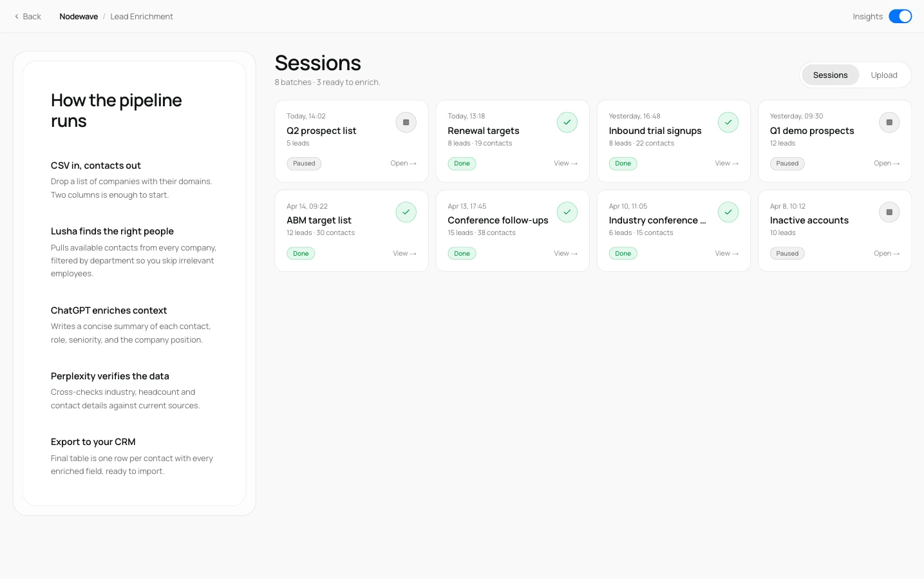Click the Paused badge on Q1 demo prospects
The width and height of the screenshot is (924, 579).
point(787,164)
